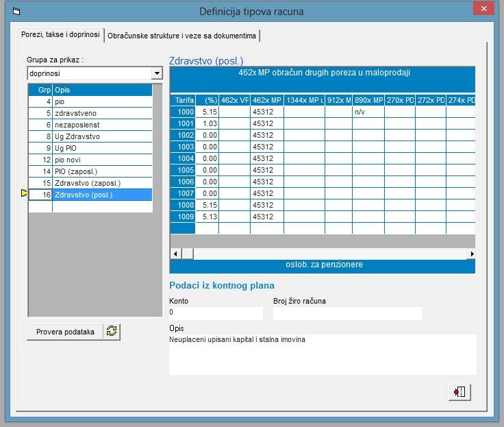
Task: Select 'Zdravstvo (zaposl.)' group row
Action: pos(101,183)
